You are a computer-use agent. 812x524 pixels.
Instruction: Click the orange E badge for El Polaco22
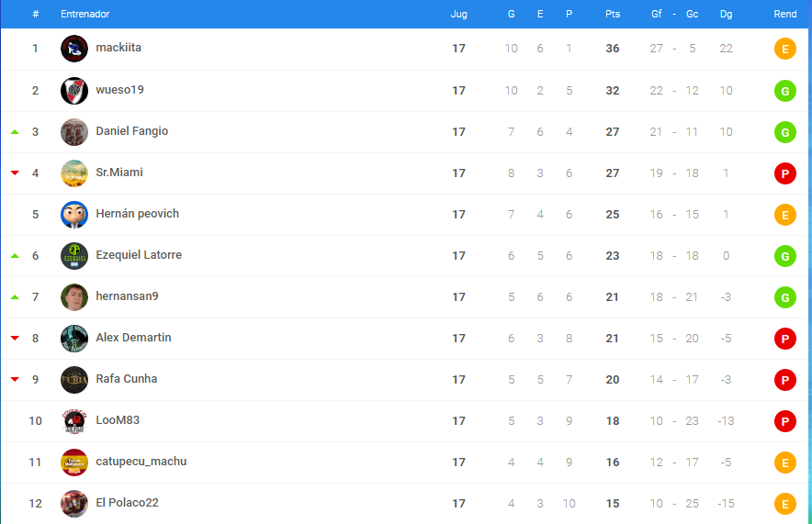785,504
